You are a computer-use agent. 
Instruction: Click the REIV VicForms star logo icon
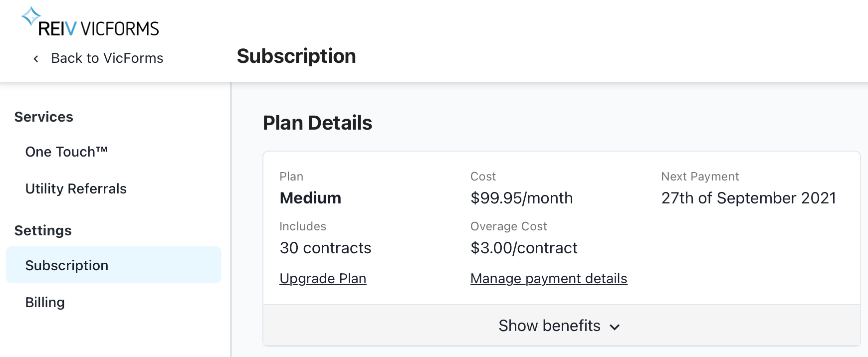[x=30, y=16]
